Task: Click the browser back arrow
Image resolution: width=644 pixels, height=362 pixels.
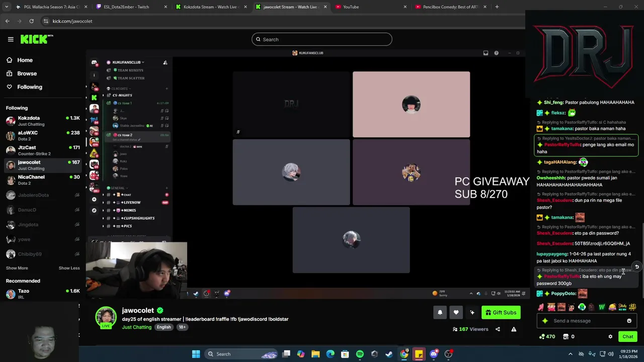Action: pos(7,21)
